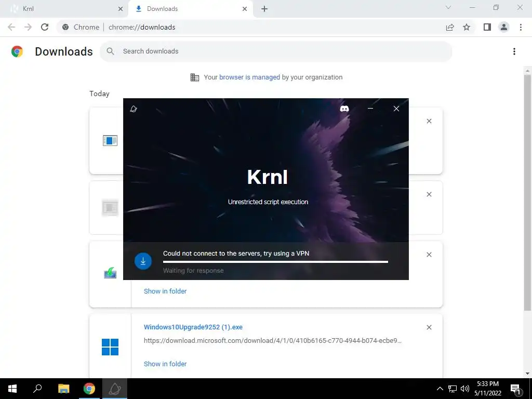
Task: Select the Downloads browser tab
Action: click(190, 9)
